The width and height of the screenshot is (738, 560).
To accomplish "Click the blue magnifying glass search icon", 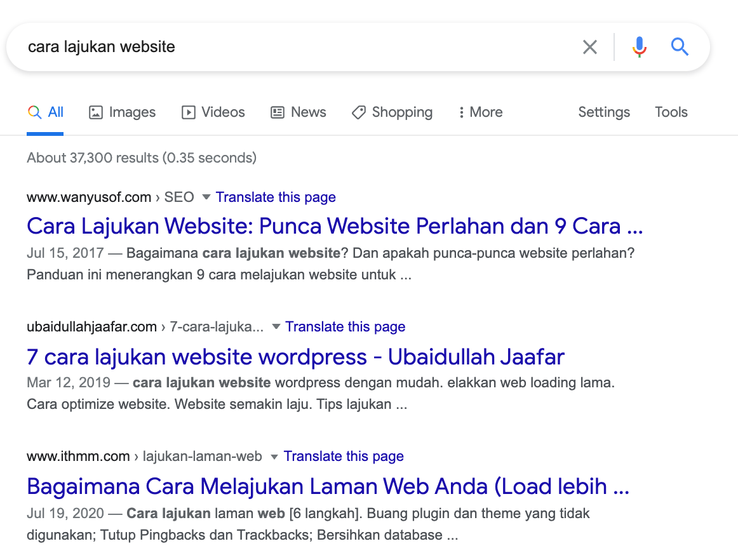I will point(680,47).
